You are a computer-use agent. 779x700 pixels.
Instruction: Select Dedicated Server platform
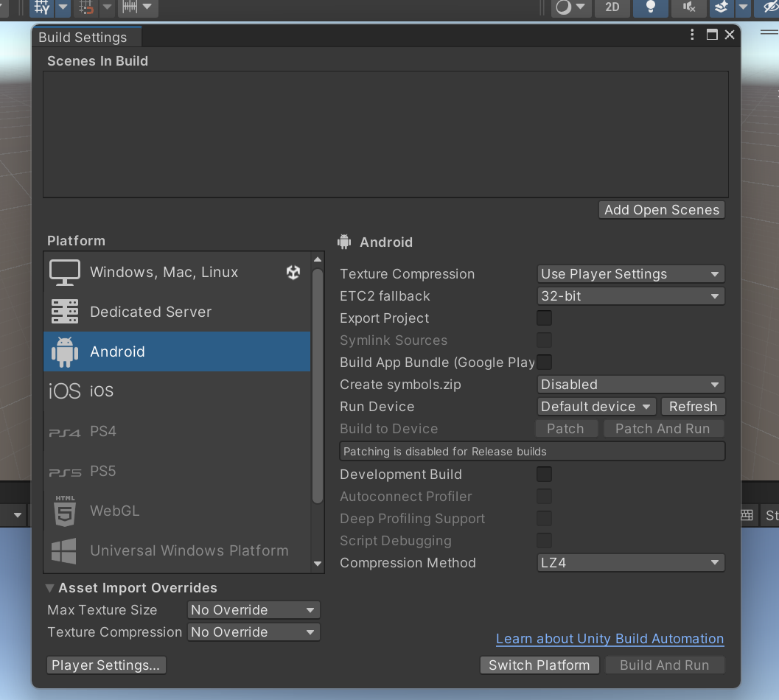[177, 312]
